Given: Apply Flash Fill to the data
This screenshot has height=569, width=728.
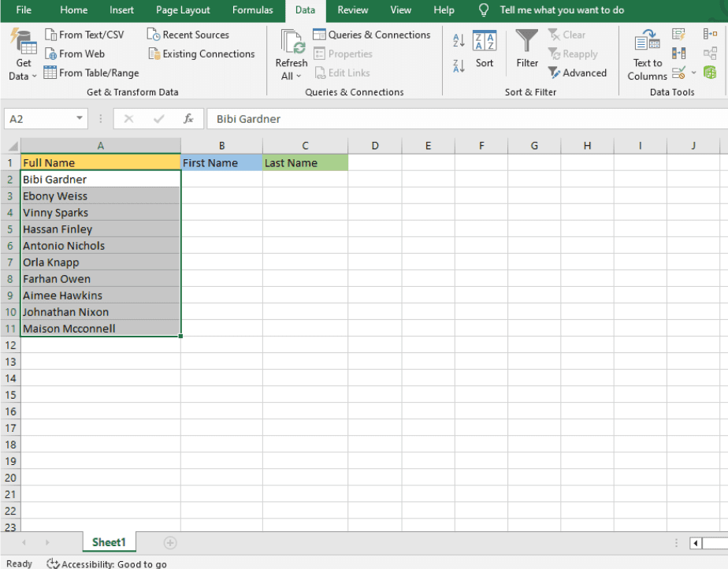Looking at the screenshot, I should (678, 34).
